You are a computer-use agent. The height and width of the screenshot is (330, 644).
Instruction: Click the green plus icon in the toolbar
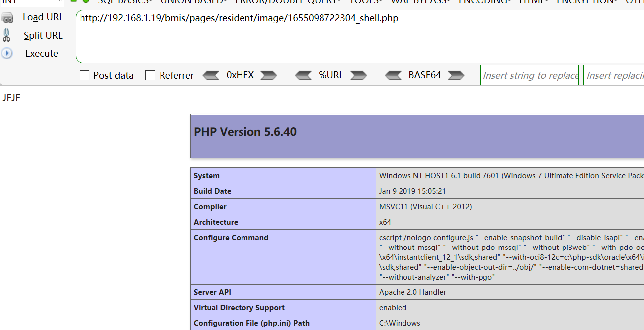[85, 2]
